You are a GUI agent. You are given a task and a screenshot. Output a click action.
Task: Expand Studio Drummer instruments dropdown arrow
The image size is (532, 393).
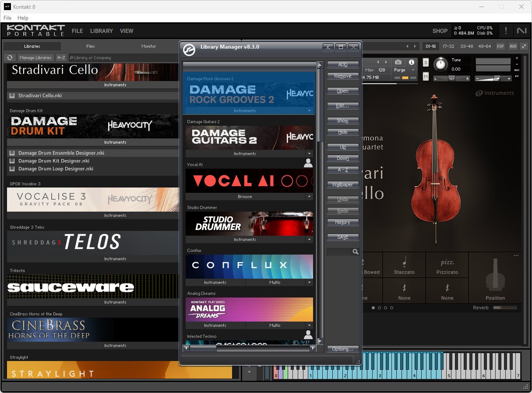point(309,240)
